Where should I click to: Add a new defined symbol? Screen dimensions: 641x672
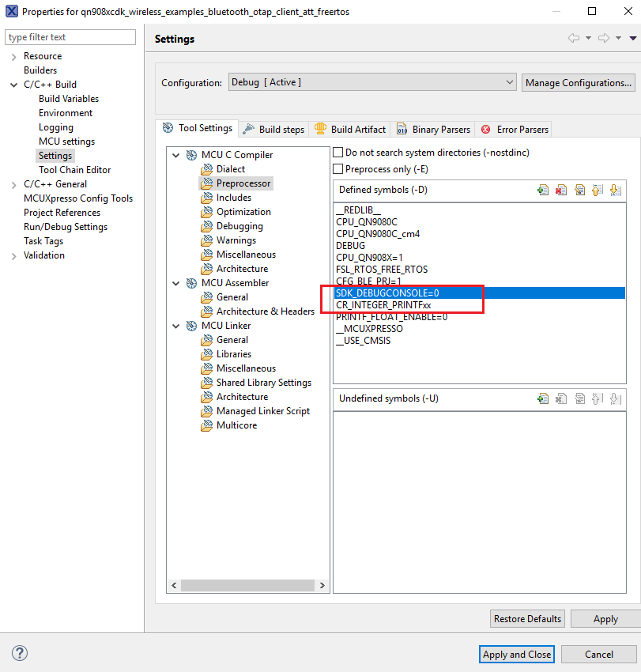pyautogui.click(x=543, y=190)
